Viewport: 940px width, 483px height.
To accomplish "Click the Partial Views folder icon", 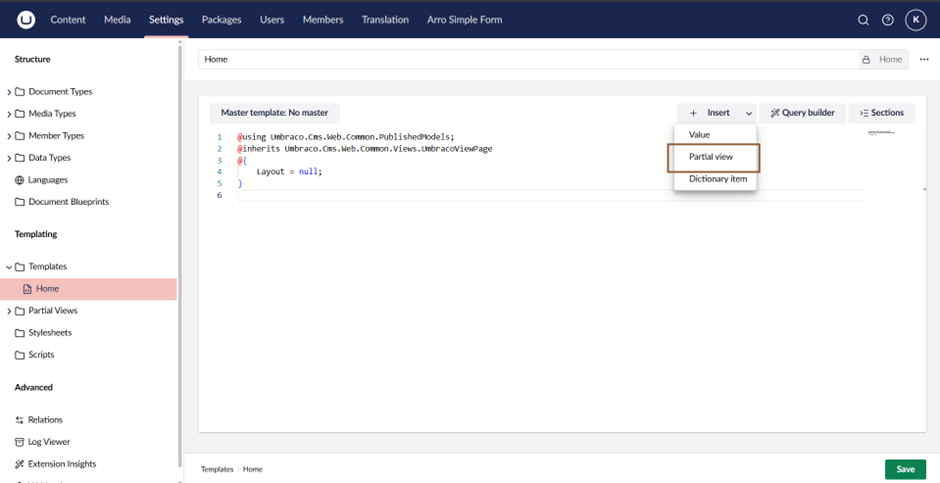I will [20, 311].
